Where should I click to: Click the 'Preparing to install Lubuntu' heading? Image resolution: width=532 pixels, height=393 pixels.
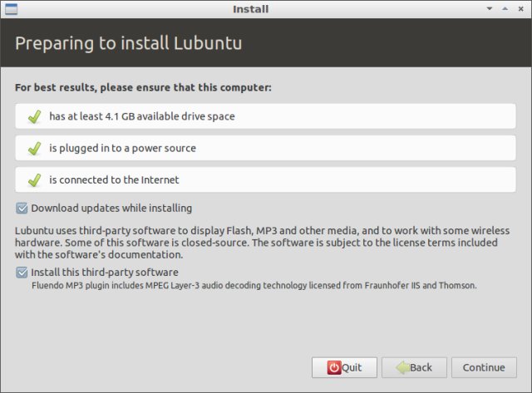point(129,43)
